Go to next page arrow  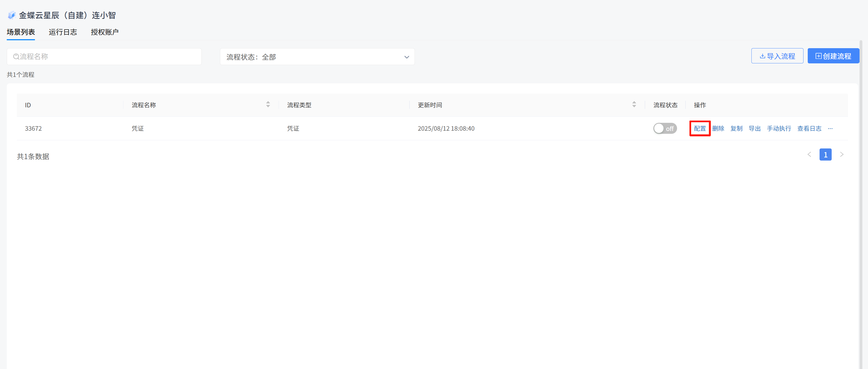841,154
